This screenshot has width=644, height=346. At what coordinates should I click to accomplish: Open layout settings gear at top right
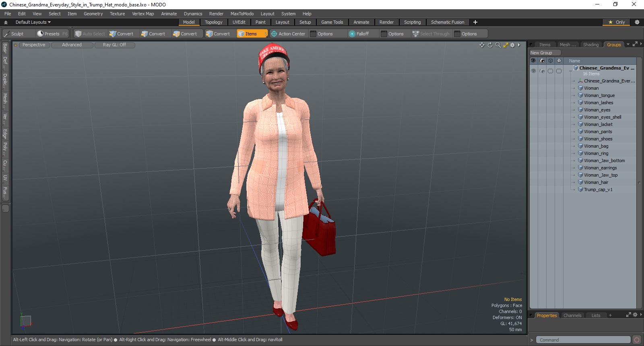(637, 22)
